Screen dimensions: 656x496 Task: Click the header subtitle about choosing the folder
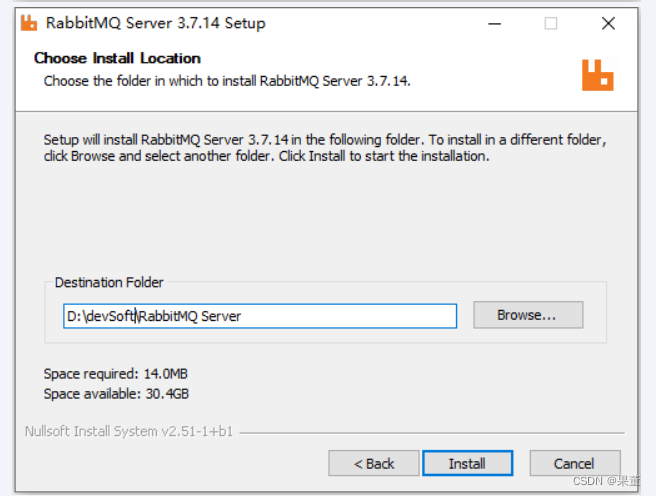pyautogui.click(x=227, y=80)
